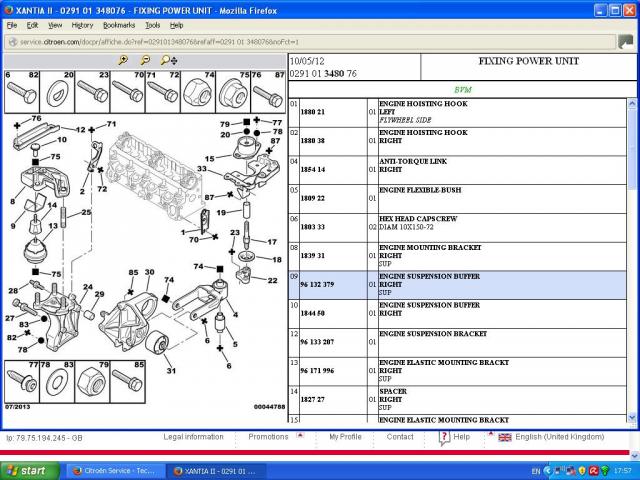This screenshot has height=480, width=640.
Task: Click part number 15 in the diagram
Action: click(x=209, y=159)
